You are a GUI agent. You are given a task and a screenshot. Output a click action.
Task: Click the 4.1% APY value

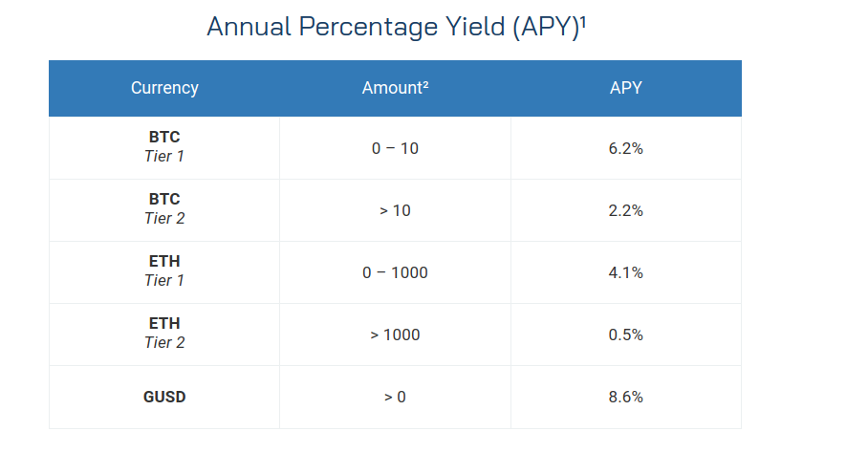[626, 272]
